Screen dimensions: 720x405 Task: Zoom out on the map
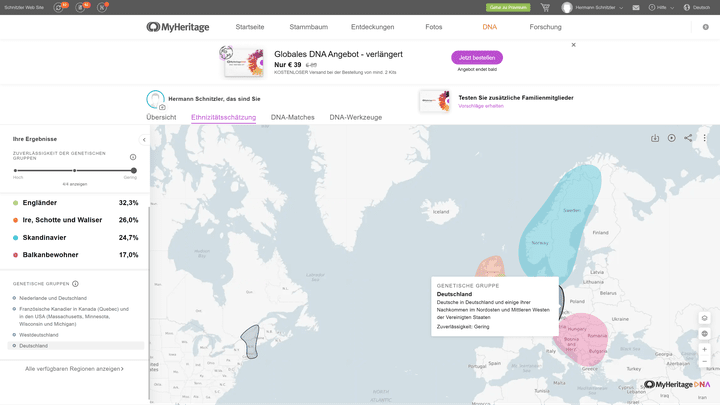[704, 361]
